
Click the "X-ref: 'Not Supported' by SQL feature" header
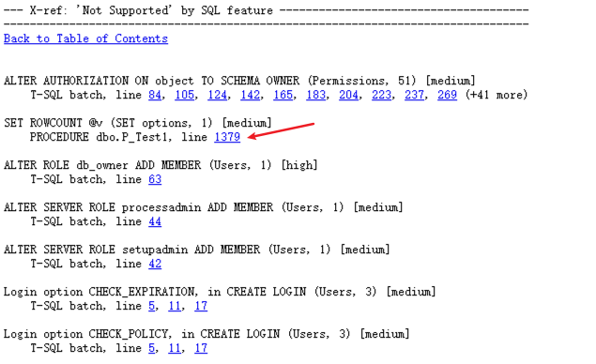coord(151,10)
